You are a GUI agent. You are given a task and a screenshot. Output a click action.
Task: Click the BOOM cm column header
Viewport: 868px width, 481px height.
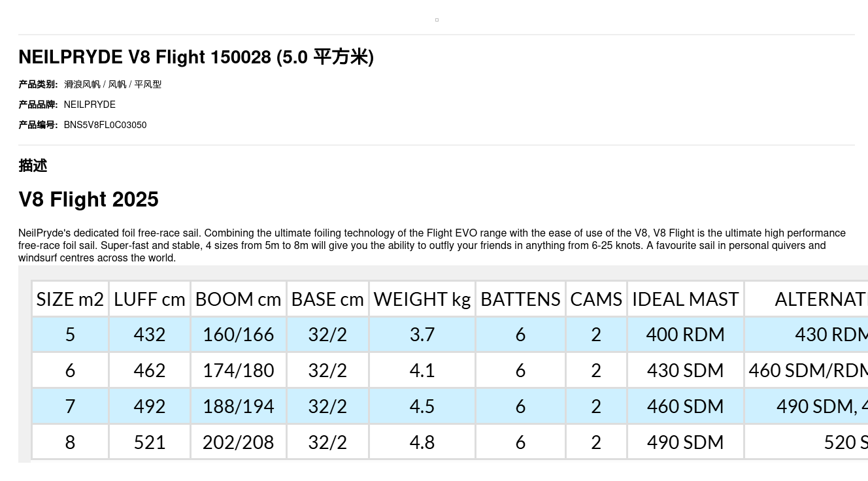coord(238,299)
